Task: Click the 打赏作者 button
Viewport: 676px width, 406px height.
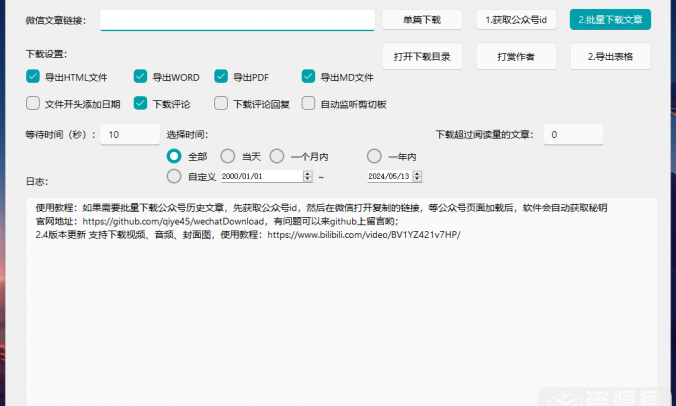Action: 516,56
